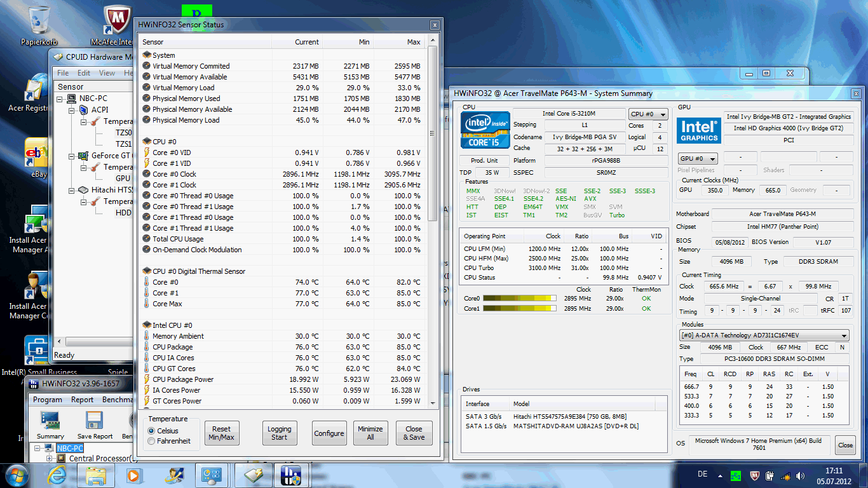This screenshot has width=868, height=488.
Task: Open the Windows Start menu orb
Action: click(18, 475)
